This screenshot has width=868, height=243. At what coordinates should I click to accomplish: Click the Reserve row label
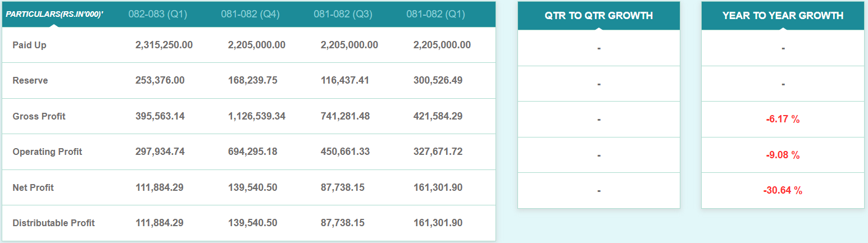[x=30, y=81]
